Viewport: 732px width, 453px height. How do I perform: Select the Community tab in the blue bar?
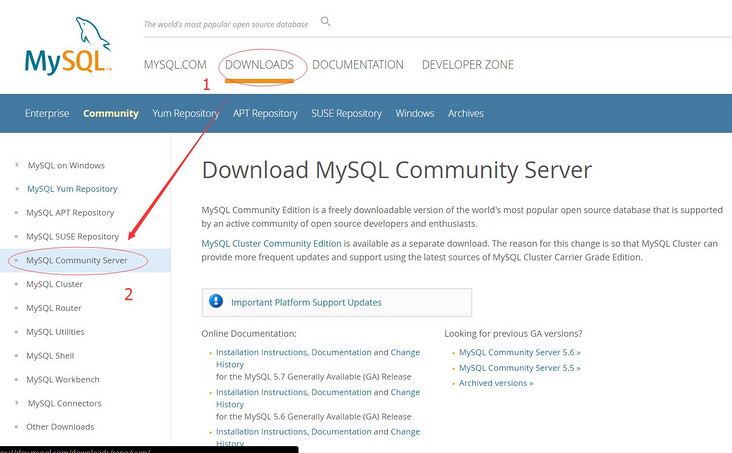111,113
